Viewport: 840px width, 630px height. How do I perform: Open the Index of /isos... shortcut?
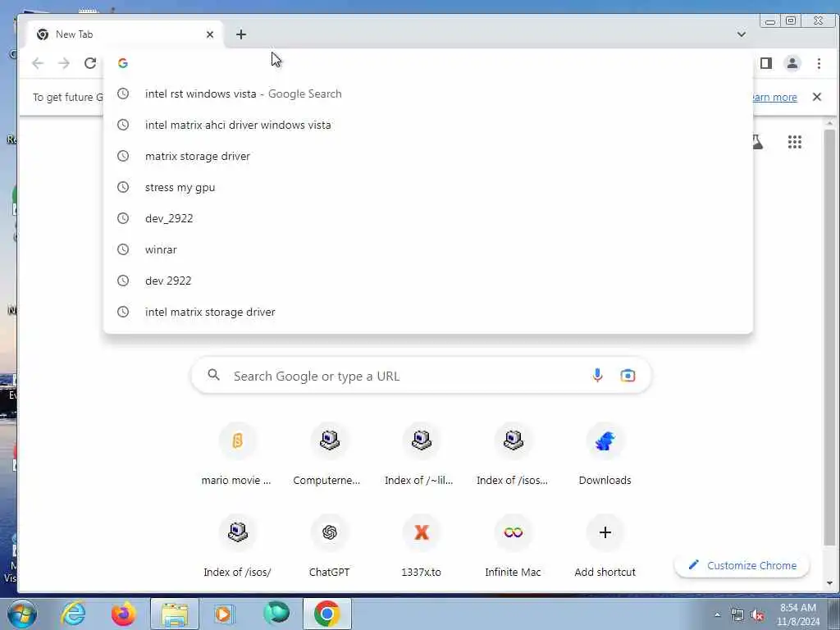[x=513, y=453]
